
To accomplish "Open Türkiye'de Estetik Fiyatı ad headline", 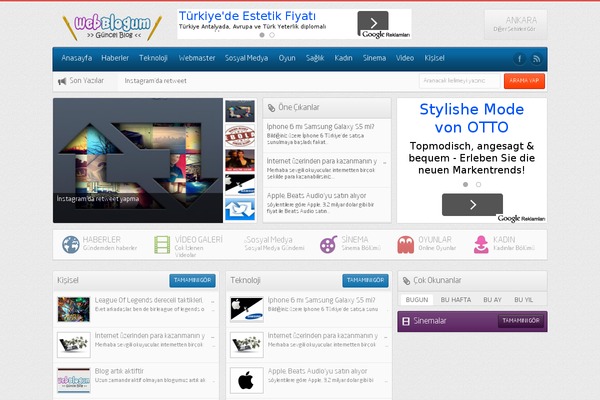I will 247,16.
